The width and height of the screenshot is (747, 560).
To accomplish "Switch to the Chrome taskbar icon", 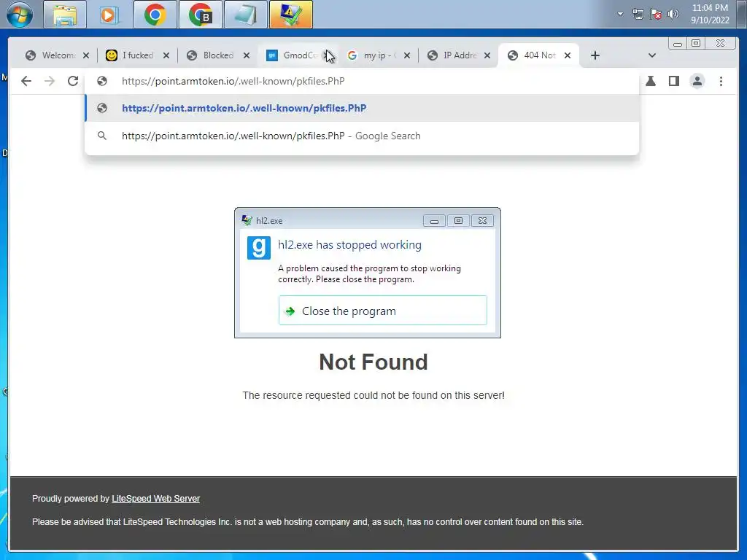I will click(155, 15).
